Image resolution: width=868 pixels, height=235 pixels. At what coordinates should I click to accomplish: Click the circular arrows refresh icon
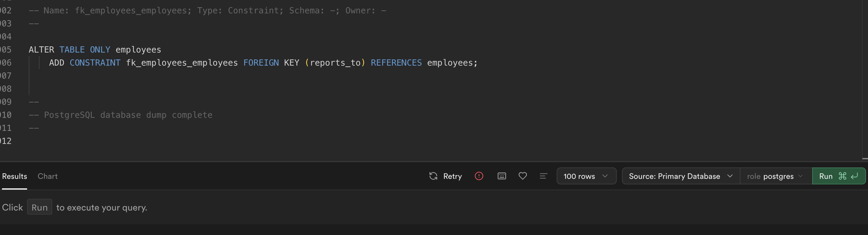tap(433, 176)
